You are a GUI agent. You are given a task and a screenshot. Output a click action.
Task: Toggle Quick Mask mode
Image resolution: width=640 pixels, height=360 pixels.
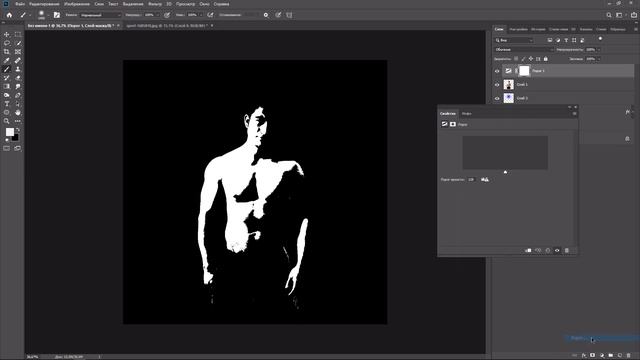[7, 149]
